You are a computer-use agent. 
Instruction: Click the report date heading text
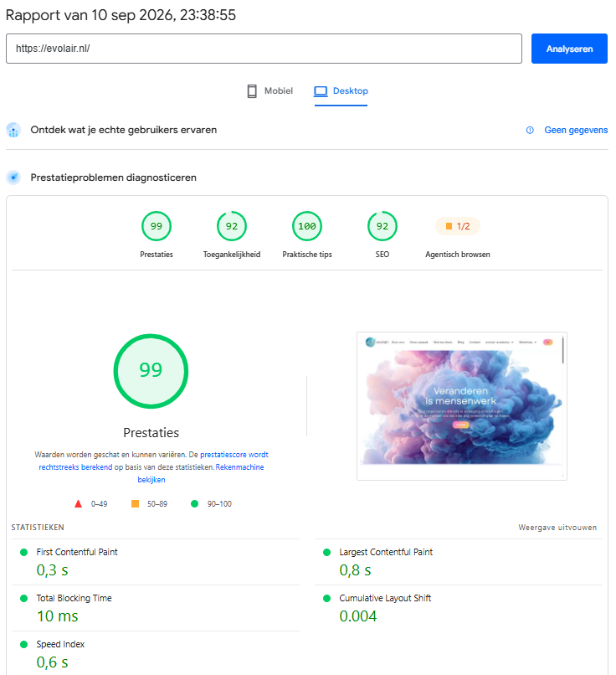click(121, 15)
